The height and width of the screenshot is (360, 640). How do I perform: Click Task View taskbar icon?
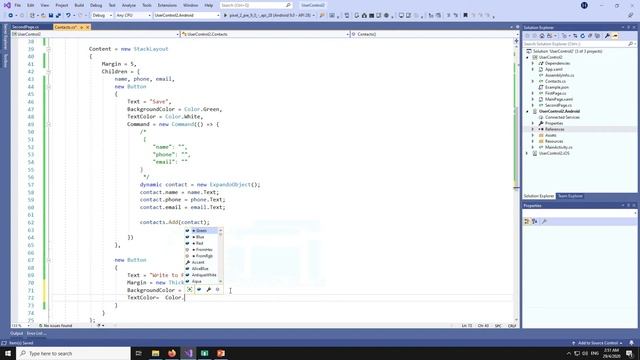139,353
